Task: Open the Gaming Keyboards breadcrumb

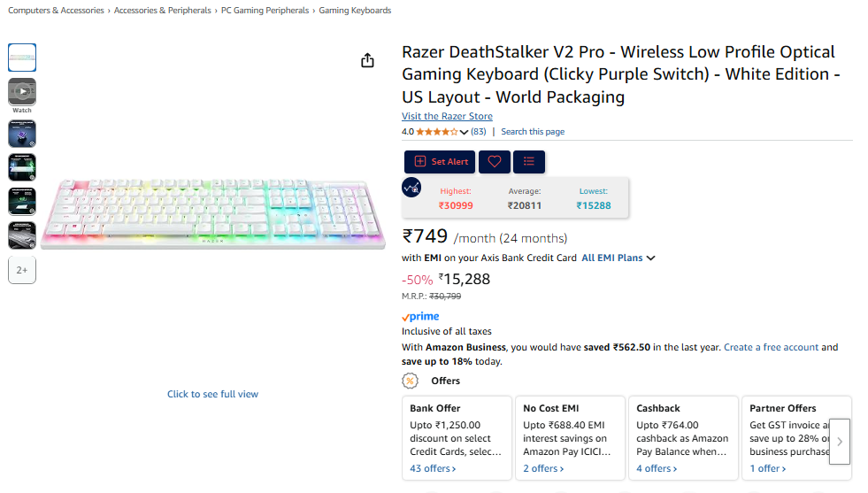Action: pyautogui.click(x=355, y=11)
